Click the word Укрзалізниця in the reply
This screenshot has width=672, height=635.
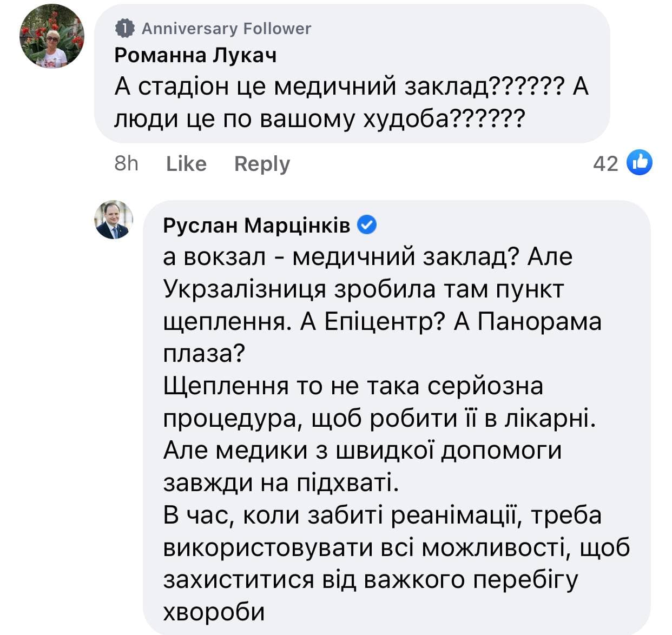[245, 289]
